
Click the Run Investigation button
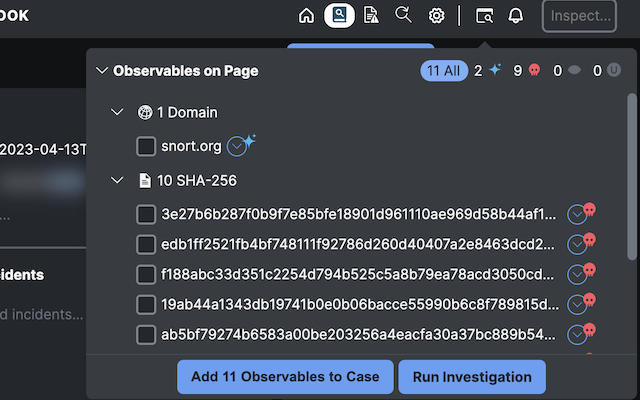472,377
